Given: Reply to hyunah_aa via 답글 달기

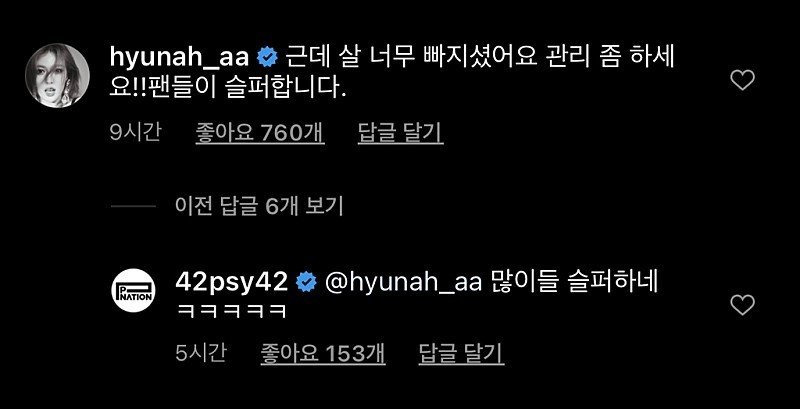Looking at the screenshot, I should [400, 133].
